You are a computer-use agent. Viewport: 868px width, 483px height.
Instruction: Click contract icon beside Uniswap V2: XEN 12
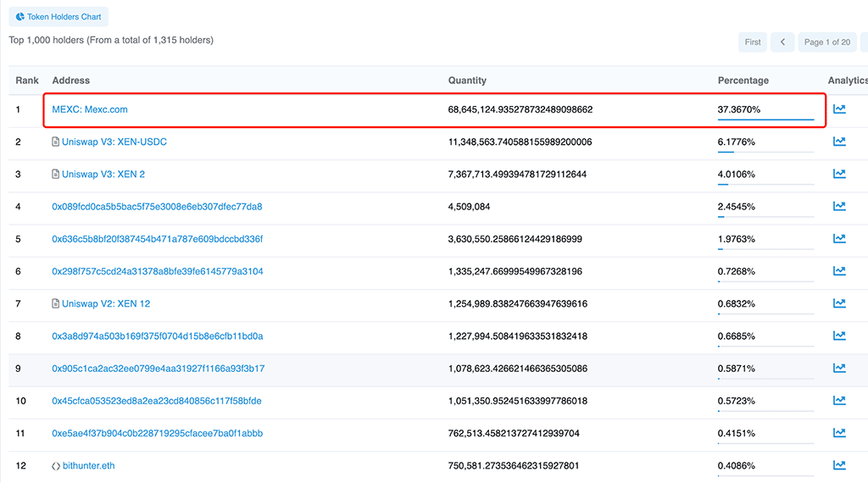(55, 303)
